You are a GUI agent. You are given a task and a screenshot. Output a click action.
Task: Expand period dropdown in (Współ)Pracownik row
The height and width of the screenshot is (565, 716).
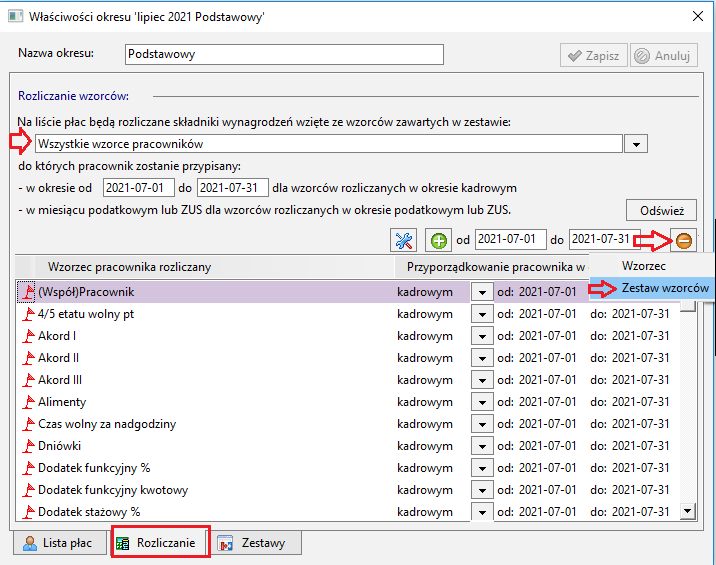point(482,292)
